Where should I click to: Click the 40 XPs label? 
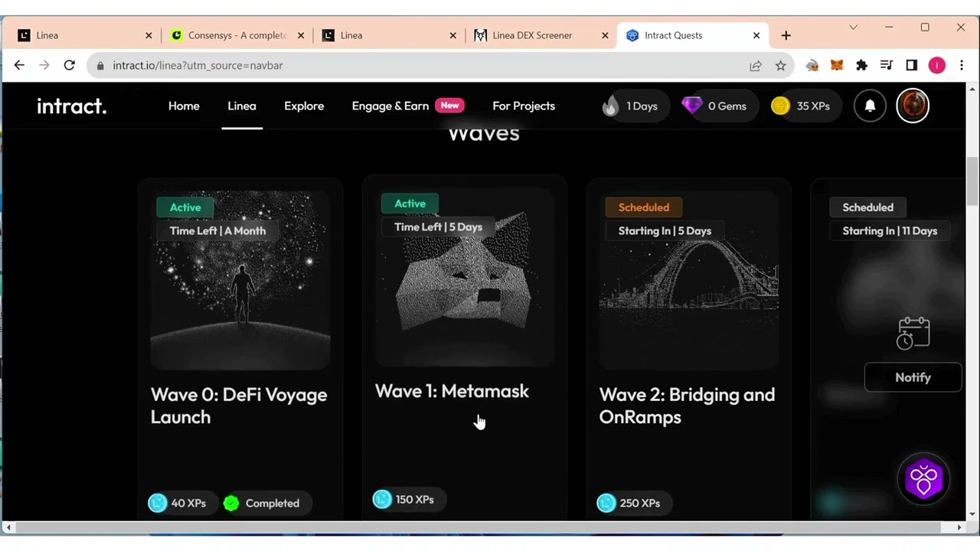click(x=188, y=503)
